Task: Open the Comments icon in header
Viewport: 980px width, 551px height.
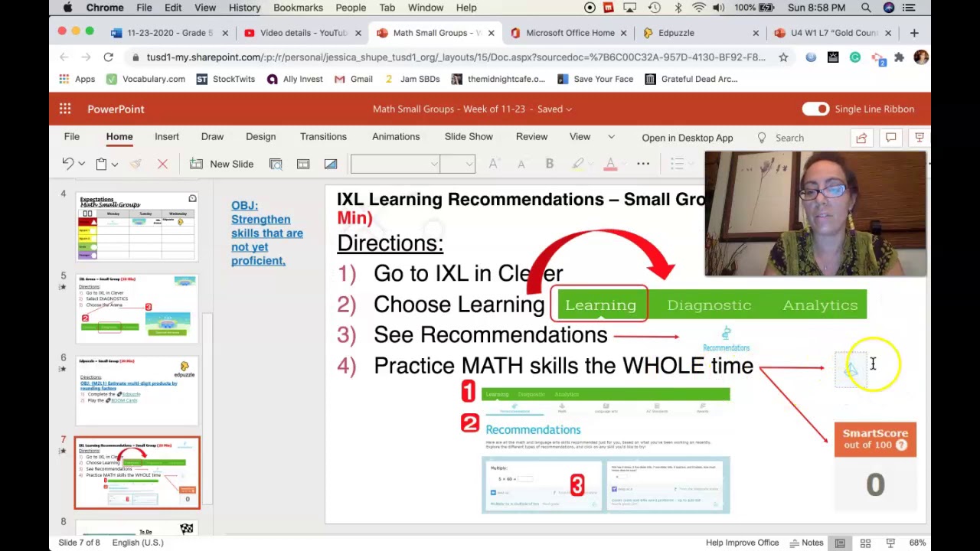Action: click(890, 138)
